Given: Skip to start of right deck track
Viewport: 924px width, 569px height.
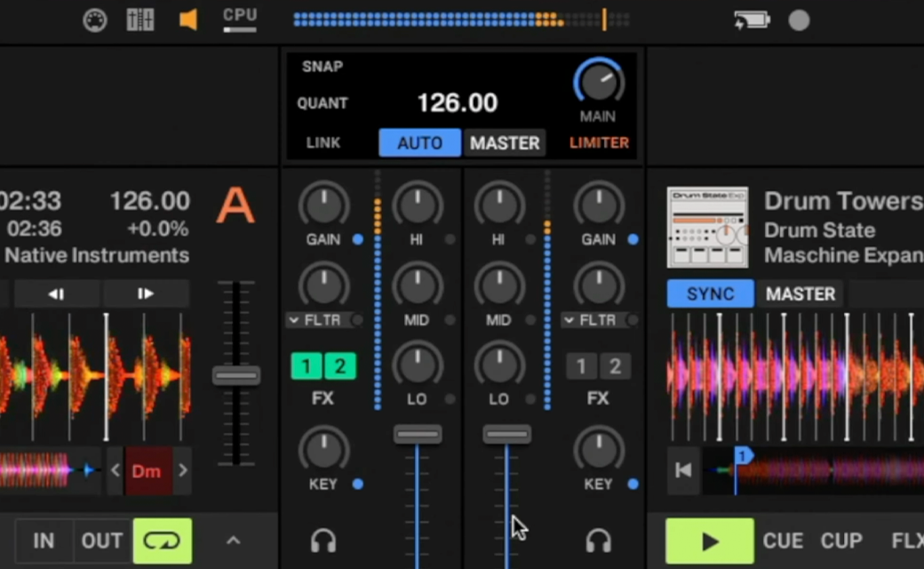Looking at the screenshot, I should [x=683, y=470].
